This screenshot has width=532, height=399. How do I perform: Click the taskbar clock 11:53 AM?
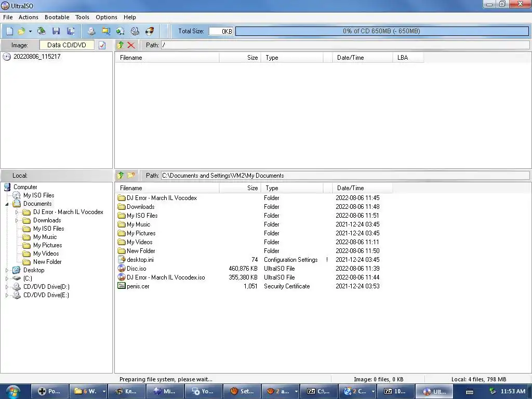pyautogui.click(x=513, y=391)
